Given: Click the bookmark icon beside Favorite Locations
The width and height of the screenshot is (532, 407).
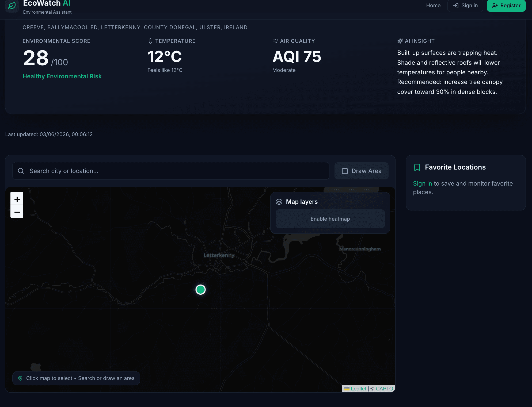Looking at the screenshot, I should 417,167.
